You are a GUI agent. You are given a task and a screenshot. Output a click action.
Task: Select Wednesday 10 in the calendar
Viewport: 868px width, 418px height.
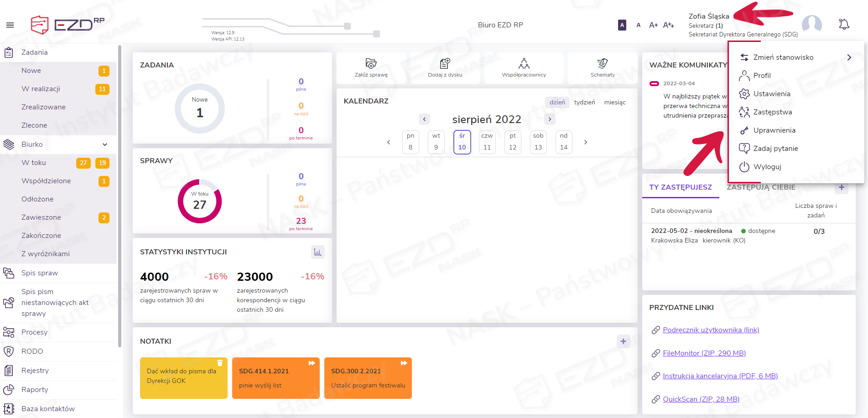click(x=462, y=142)
